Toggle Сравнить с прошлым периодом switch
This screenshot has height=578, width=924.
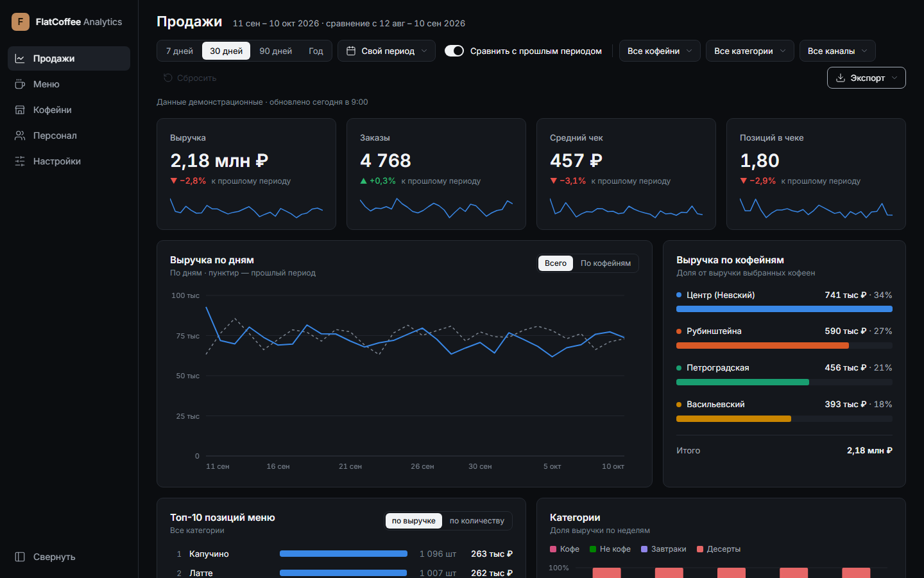click(x=454, y=51)
